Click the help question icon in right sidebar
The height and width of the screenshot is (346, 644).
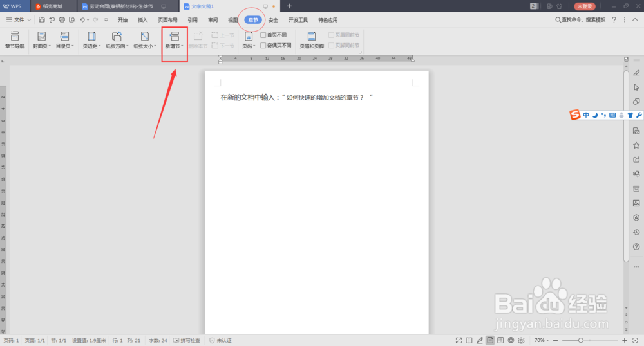(636, 247)
